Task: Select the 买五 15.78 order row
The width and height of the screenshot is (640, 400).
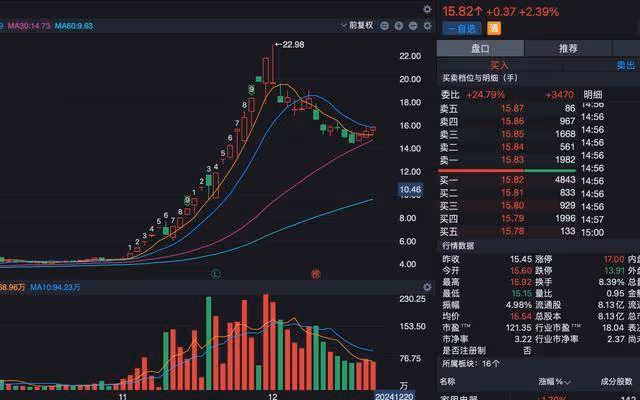Action: [507, 232]
